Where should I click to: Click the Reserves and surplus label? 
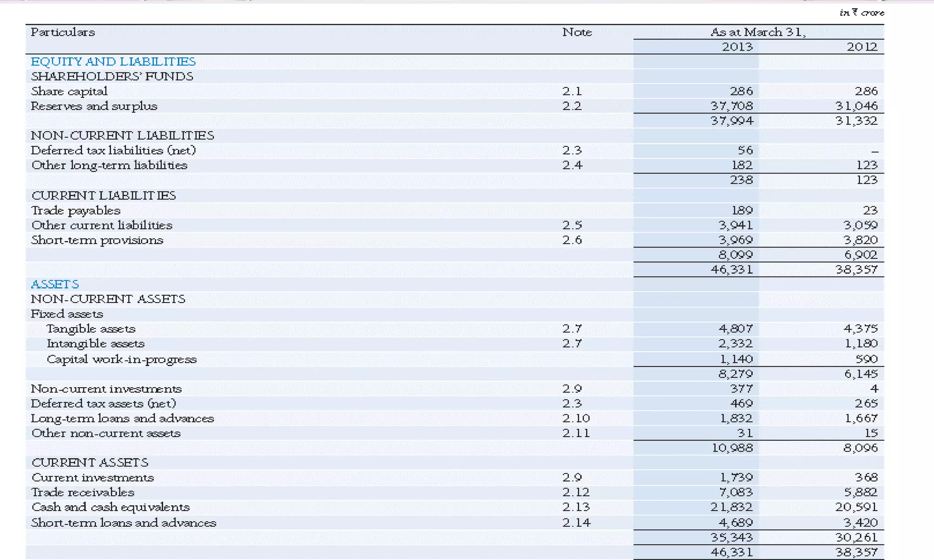tap(94, 106)
